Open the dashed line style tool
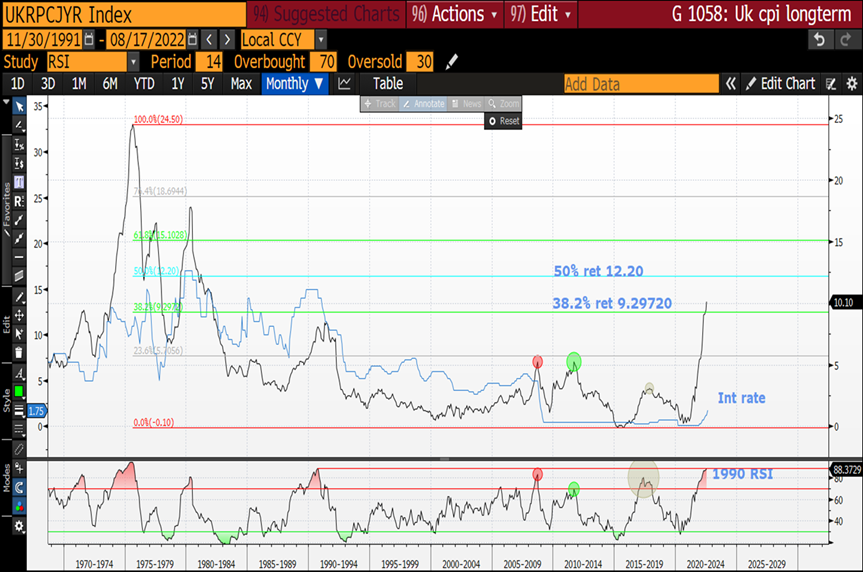863x572 pixels. (x=19, y=429)
